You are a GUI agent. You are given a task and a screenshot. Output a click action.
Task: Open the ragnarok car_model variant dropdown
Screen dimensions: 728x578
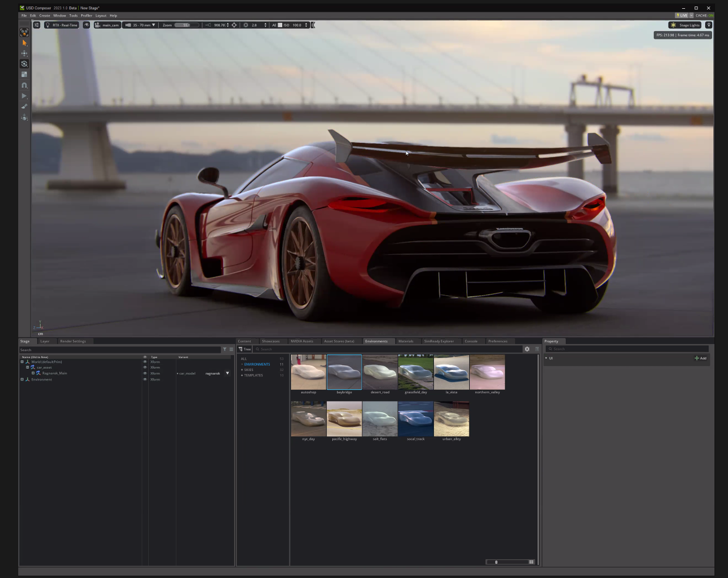[227, 373]
